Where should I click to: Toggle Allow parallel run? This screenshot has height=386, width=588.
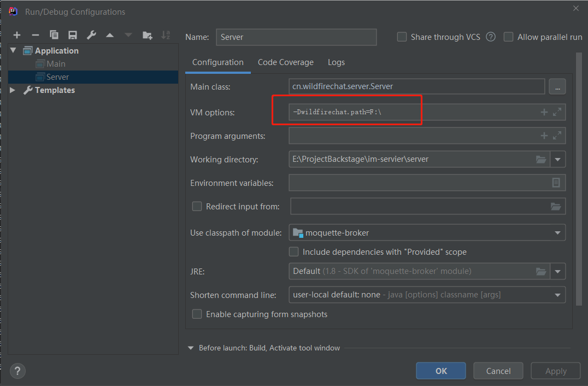coord(509,37)
